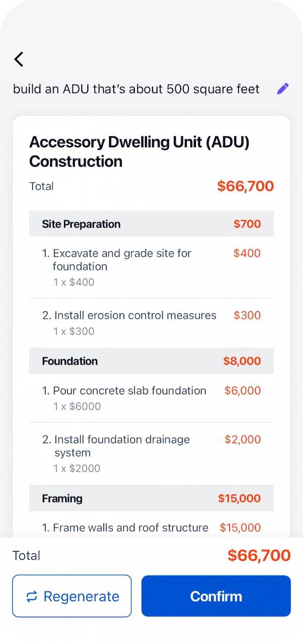This screenshot has width=303, height=644.
Task: Open the Pour concrete slab foundation item
Action: pos(130,391)
